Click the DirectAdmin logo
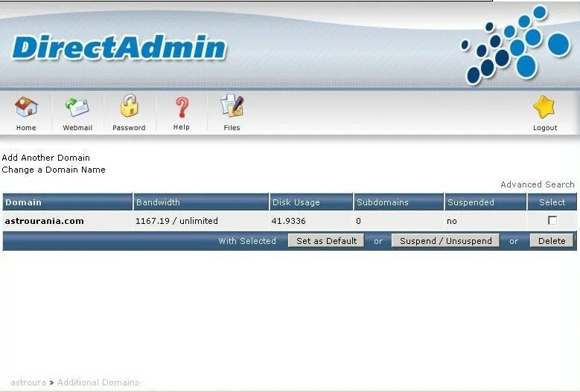The image size is (580, 392). (119, 48)
